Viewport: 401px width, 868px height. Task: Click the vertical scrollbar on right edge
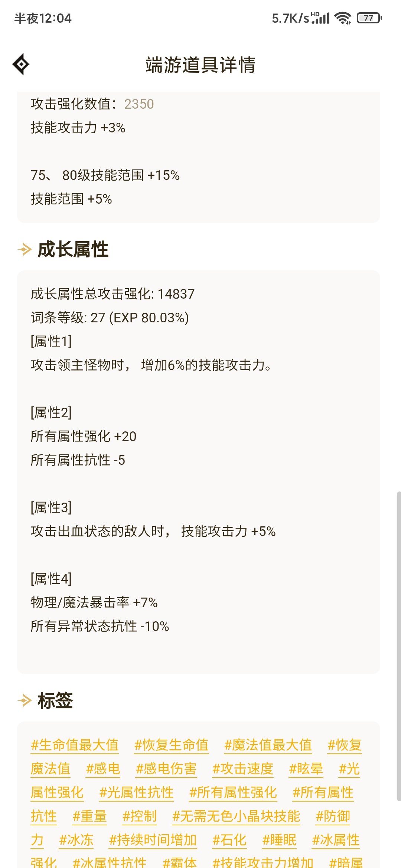(x=399, y=646)
